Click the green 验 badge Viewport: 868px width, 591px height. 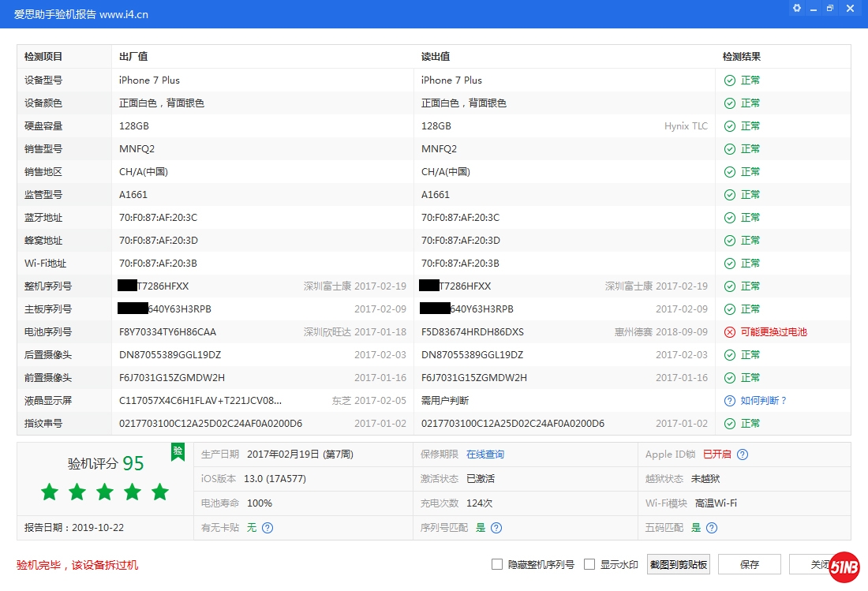click(178, 451)
